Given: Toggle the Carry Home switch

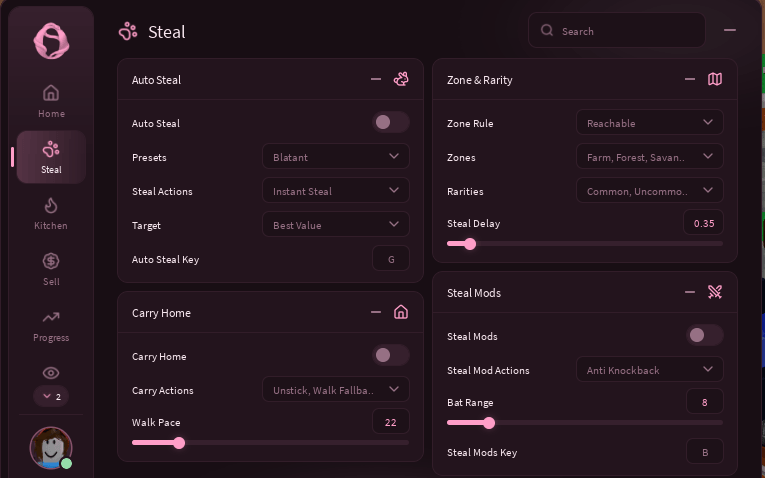Looking at the screenshot, I should click(x=391, y=355).
